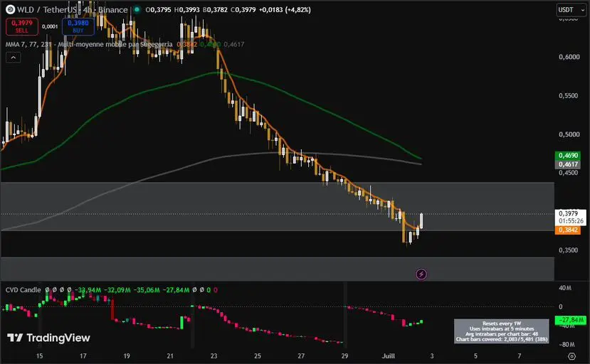Collapse the indicator legend with chevron arrow
This screenshot has width=590, height=364.
coord(14,58)
